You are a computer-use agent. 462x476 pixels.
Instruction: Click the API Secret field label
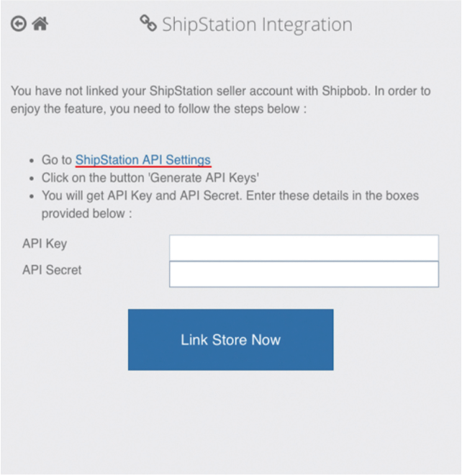coord(52,270)
